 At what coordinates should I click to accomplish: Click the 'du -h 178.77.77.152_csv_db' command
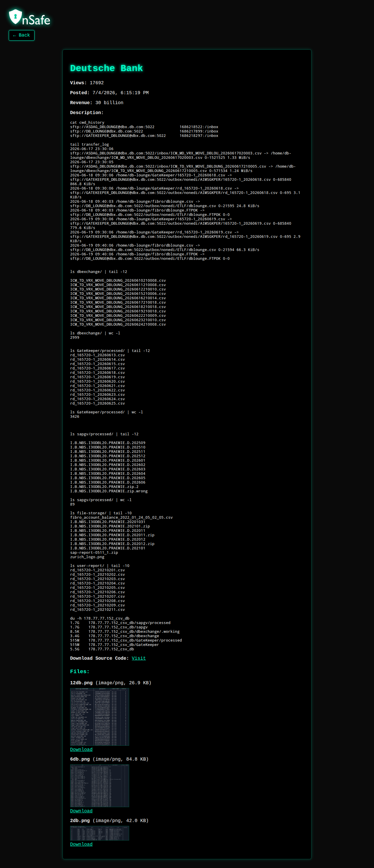(100, 618)
